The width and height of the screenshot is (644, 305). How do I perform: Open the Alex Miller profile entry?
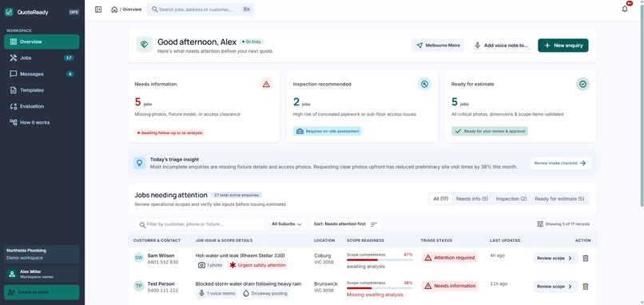[x=42, y=274]
